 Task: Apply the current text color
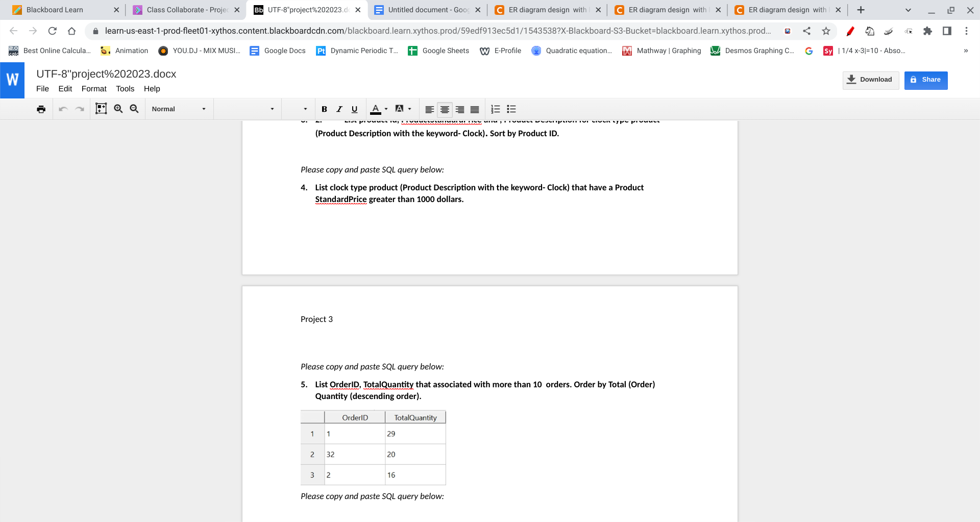coord(376,109)
